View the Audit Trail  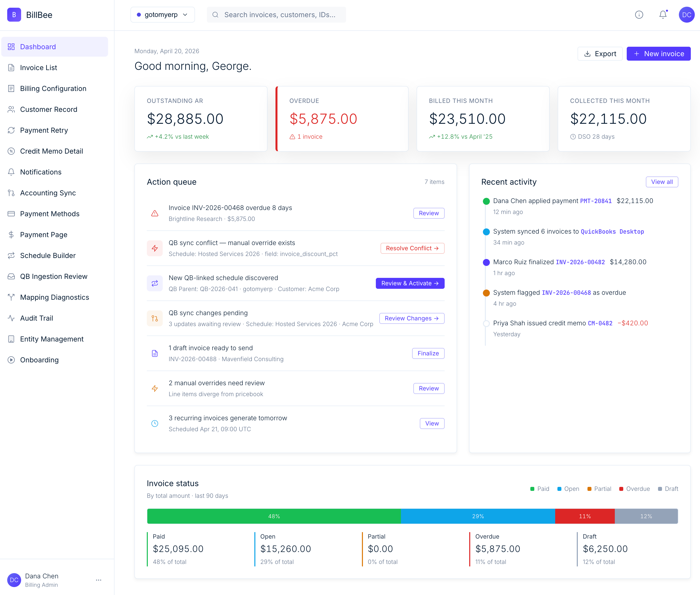[x=55, y=318]
